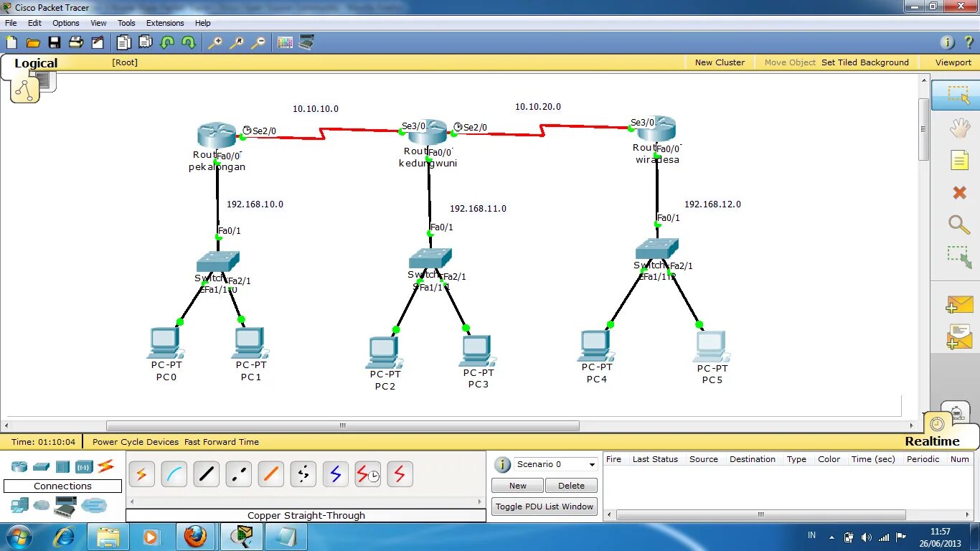This screenshot has width=980, height=551.
Task: Paste with the Paste toolbar icon
Action: click(146, 42)
